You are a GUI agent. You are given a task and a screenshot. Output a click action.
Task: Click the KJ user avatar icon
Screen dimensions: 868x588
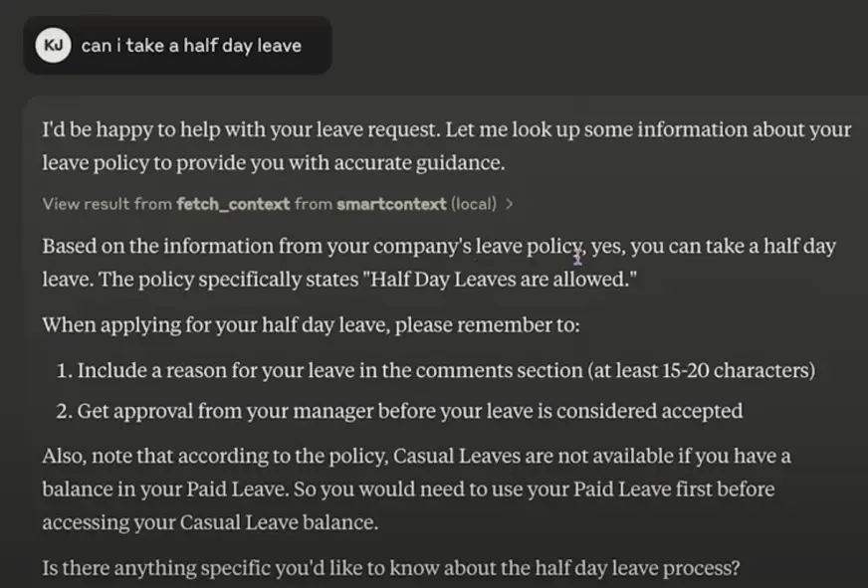[x=52, y=45]
